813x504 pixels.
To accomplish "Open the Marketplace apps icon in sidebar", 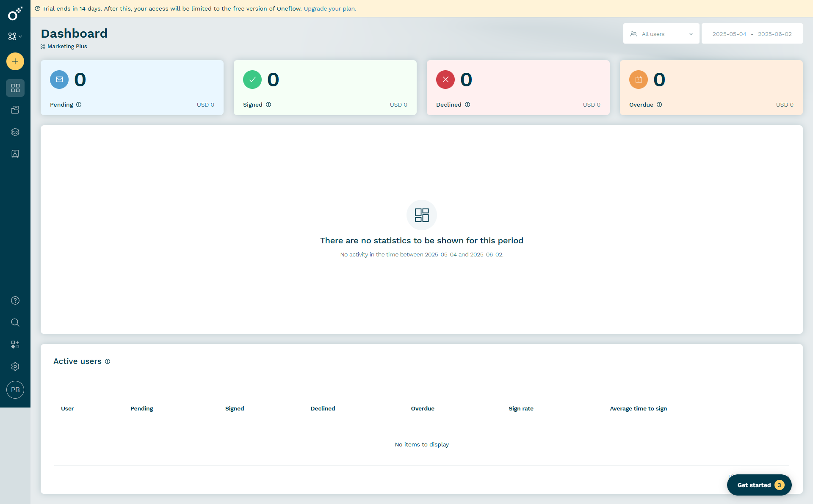I will (x=15, y=344).
